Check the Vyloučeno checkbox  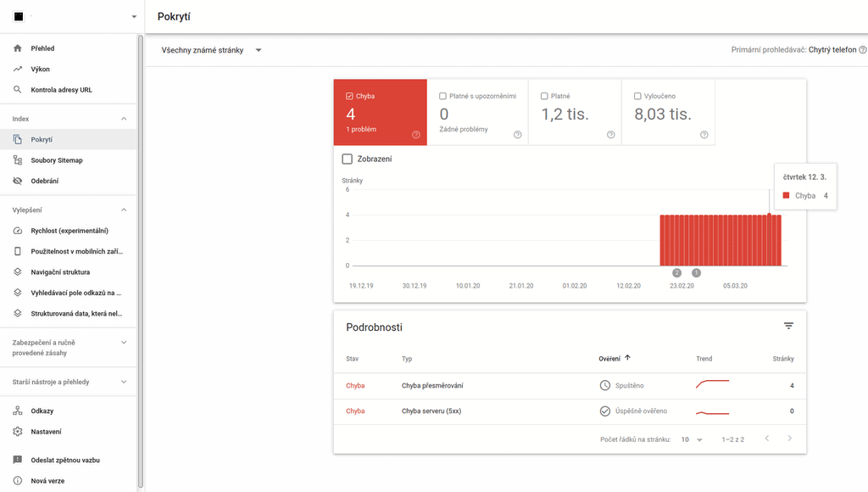click(637, 96)
